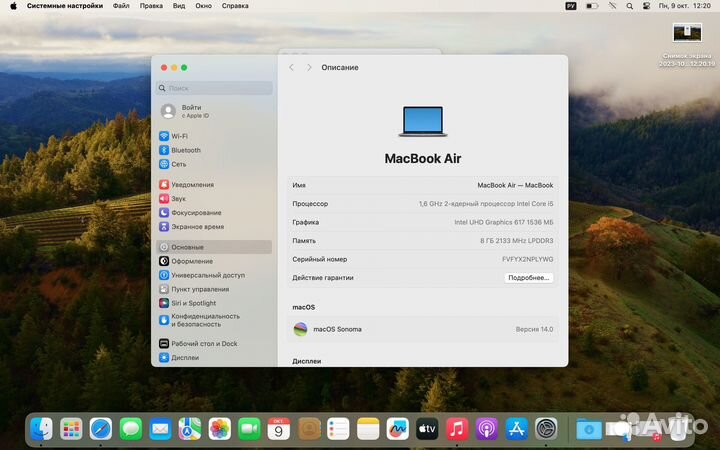
Task: Select Сеть in the sidebar
Action: 173,164
